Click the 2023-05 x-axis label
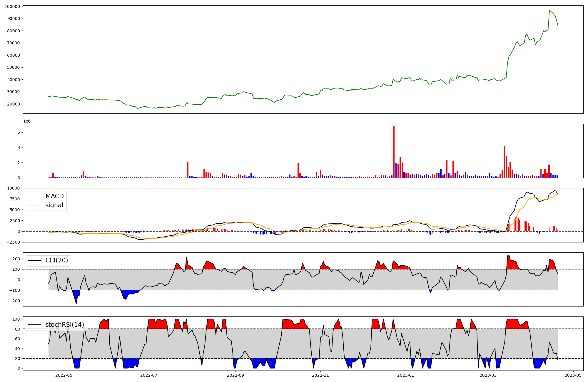 (573, 375)
